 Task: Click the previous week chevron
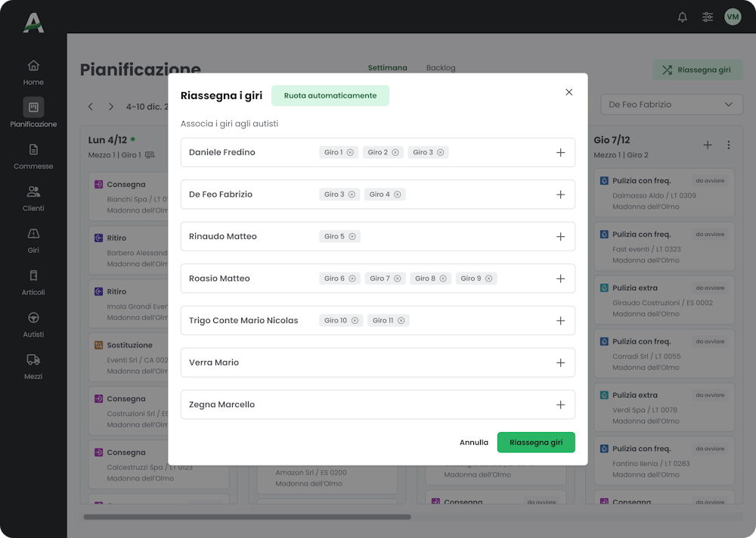91,107
